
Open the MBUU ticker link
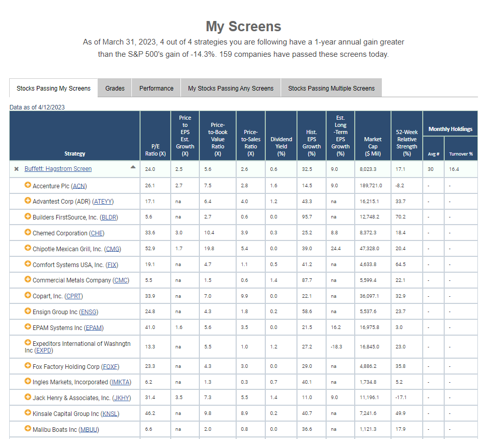coord(89,430)
